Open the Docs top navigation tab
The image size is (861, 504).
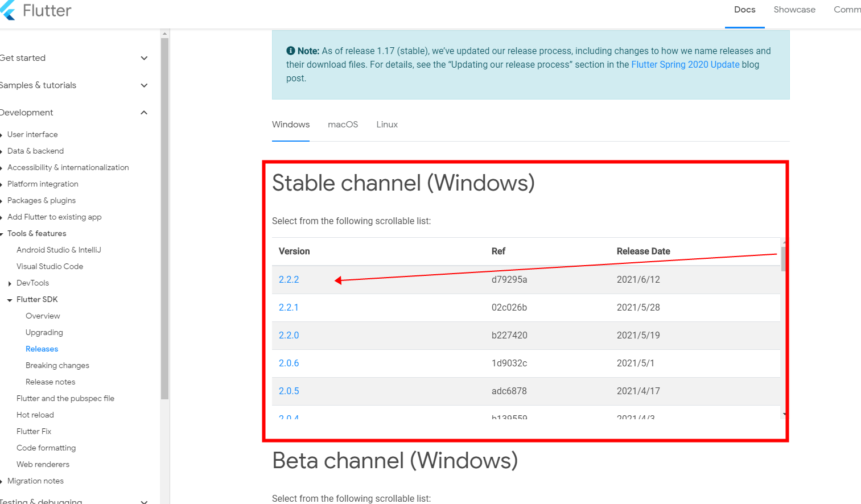click(744, 10)
